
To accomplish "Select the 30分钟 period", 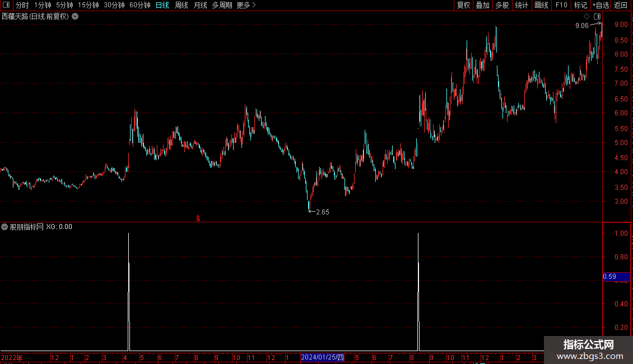I will point(114,5).
